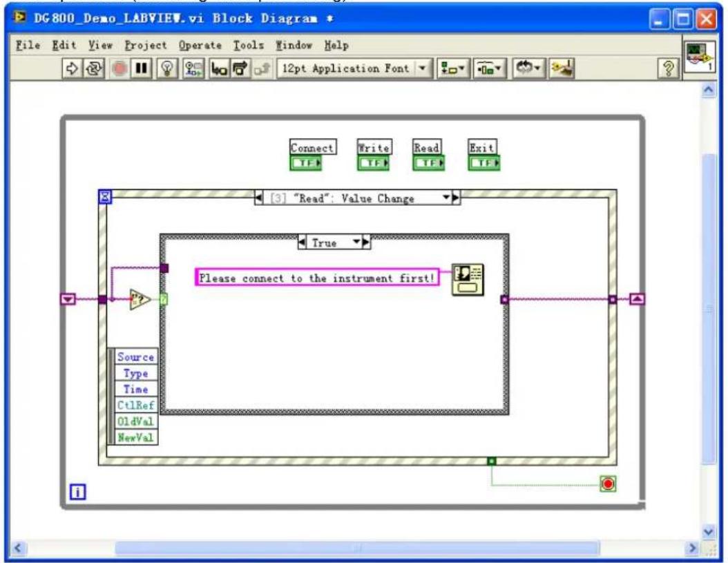This screenshot has width=728, height=563.
Task: Open the Distribute Objects dropdown
Action: coord(489,69)
